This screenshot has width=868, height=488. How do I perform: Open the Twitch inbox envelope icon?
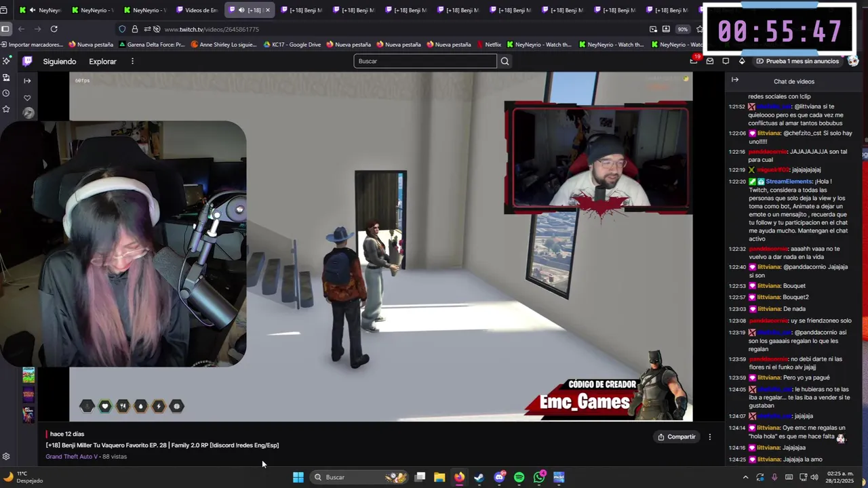point(710,61)
